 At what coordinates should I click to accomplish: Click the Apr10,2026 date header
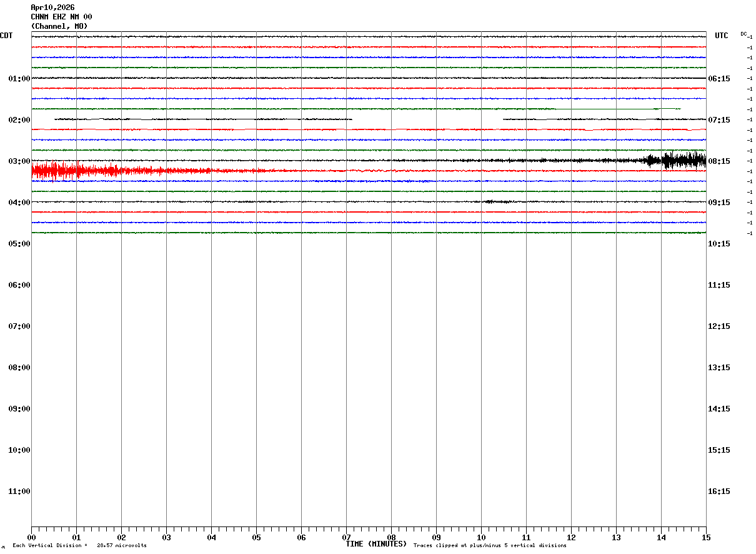coord(52,8)
